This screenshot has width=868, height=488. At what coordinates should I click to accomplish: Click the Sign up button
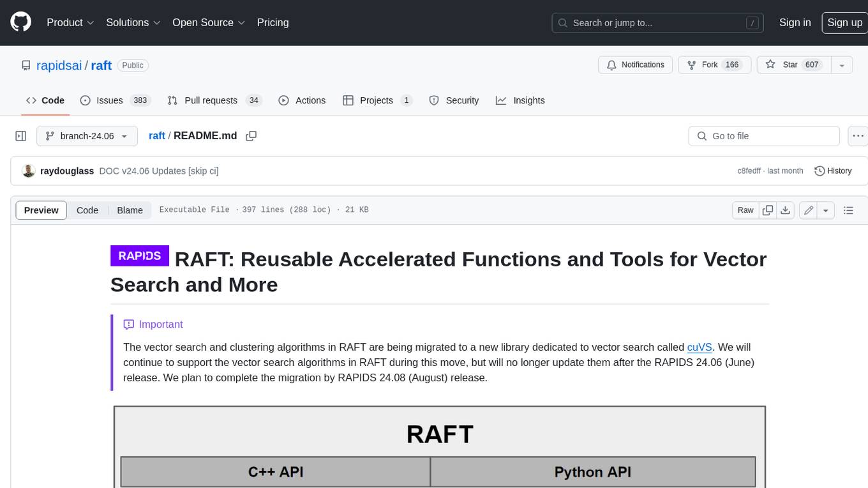[844, 22]
